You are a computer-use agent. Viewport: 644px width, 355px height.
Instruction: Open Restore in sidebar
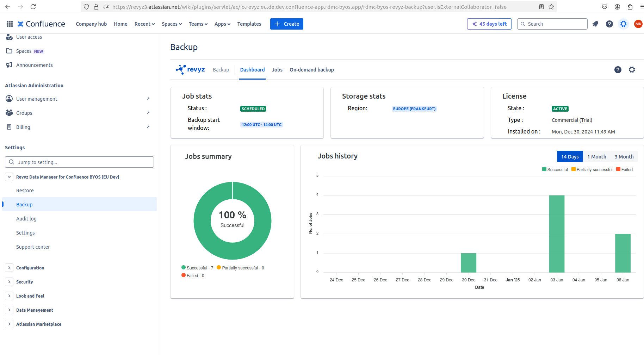(25, 191)
